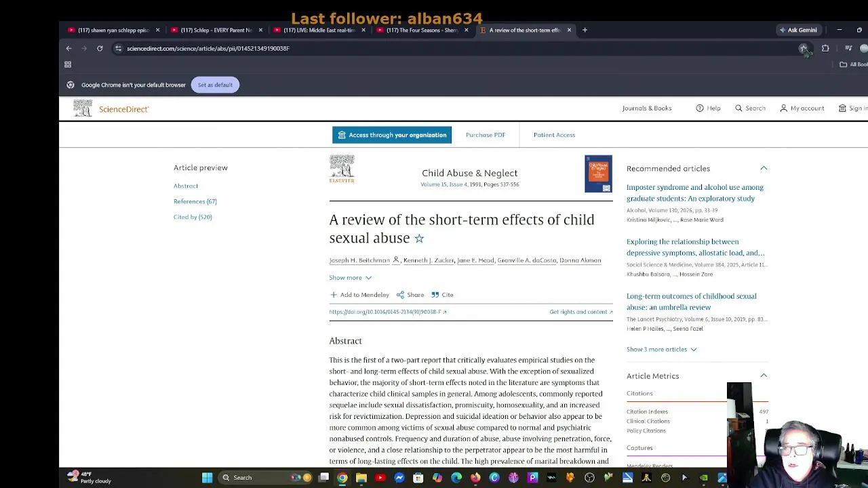Click Purchase PDF
The height and width of the screenshot is (488, 868).
(x=486, y=135)
